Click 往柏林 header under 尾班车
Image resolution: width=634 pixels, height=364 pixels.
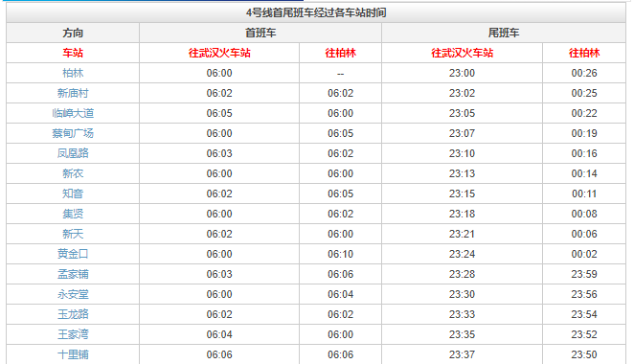point(584,53)
